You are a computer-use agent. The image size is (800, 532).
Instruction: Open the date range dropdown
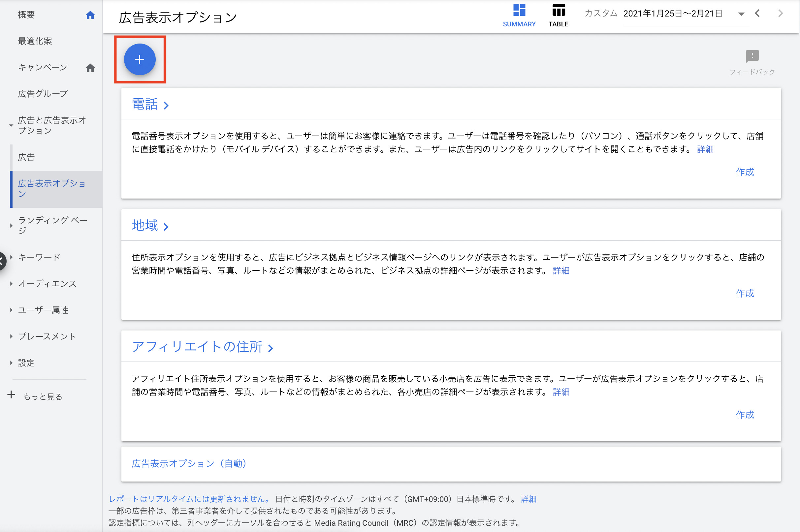[x=741, y=14]
